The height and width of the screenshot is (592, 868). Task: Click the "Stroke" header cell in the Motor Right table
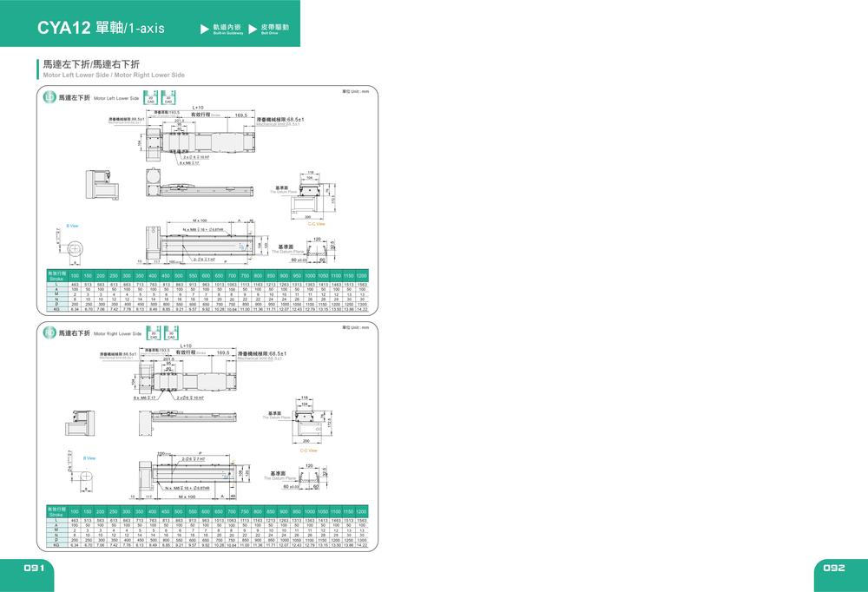pos(57,511)
